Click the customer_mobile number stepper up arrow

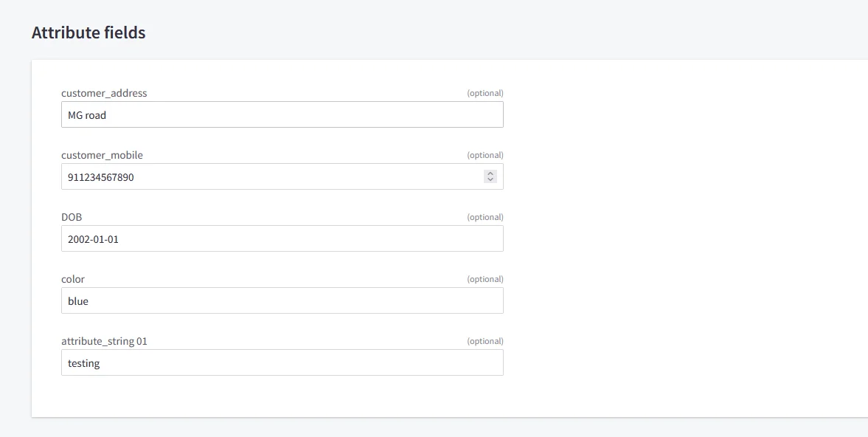coord(490,173)
